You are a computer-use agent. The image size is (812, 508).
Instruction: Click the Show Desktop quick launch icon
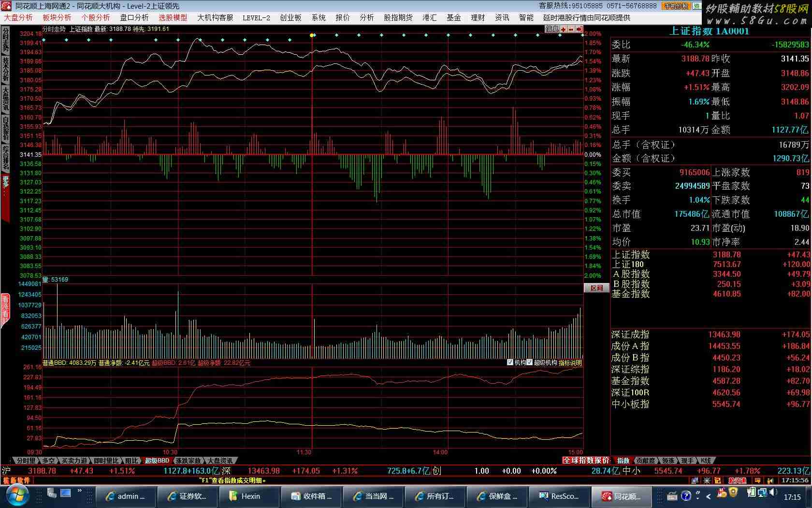(65, 493)
